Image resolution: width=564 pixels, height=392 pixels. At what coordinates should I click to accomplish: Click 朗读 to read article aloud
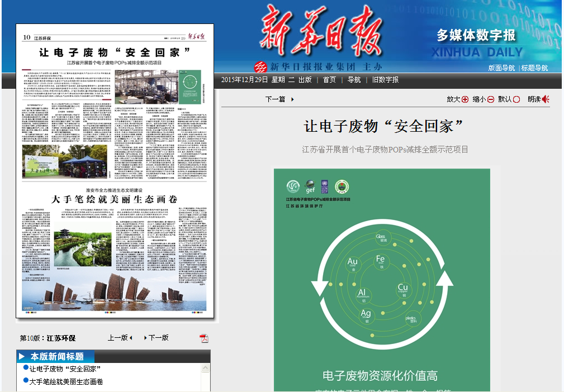pos(534,99)
